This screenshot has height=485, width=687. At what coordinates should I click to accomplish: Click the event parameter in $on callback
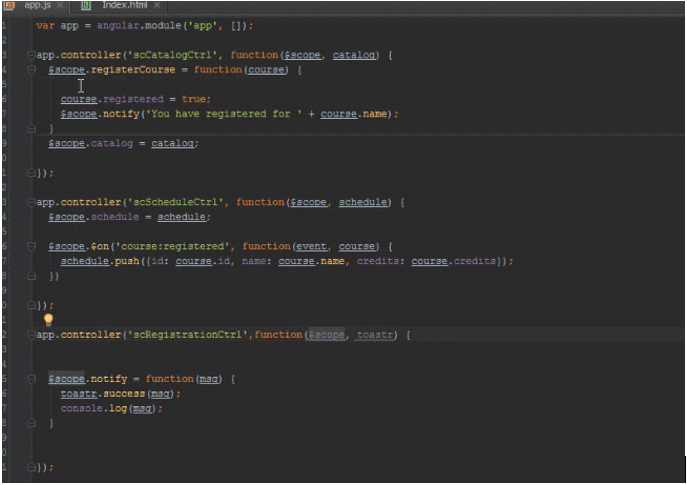[312, 246]
